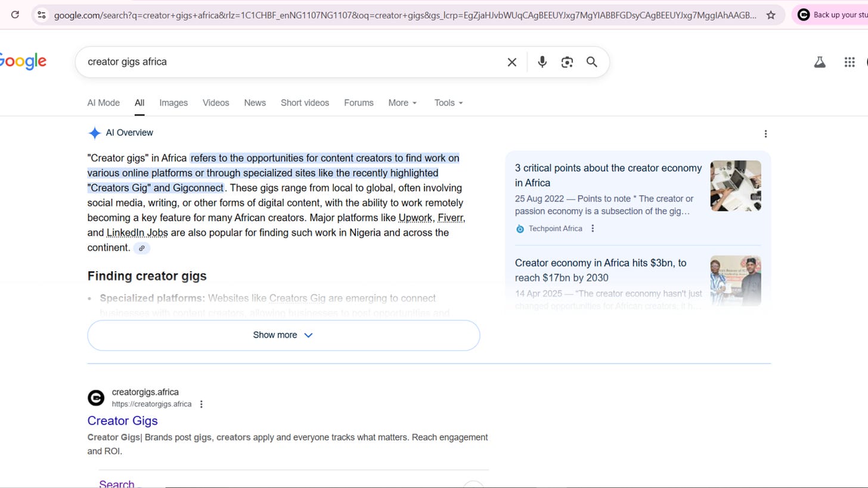
Task: Click the creatorgigs.africa site favicon
Action: 96,397
